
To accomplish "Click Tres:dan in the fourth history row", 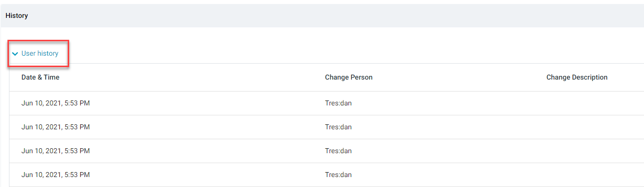I will [x=338, y=175].
